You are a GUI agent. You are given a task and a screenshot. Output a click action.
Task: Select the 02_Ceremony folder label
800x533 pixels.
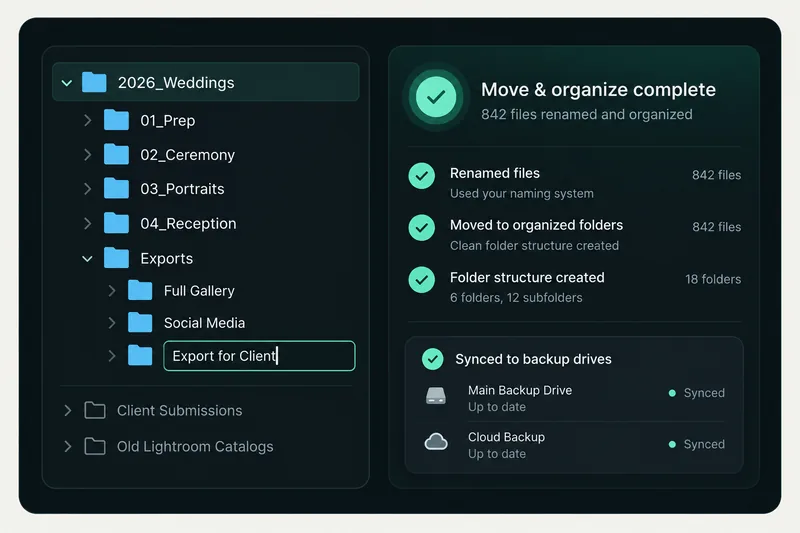[x=188, y=155]
